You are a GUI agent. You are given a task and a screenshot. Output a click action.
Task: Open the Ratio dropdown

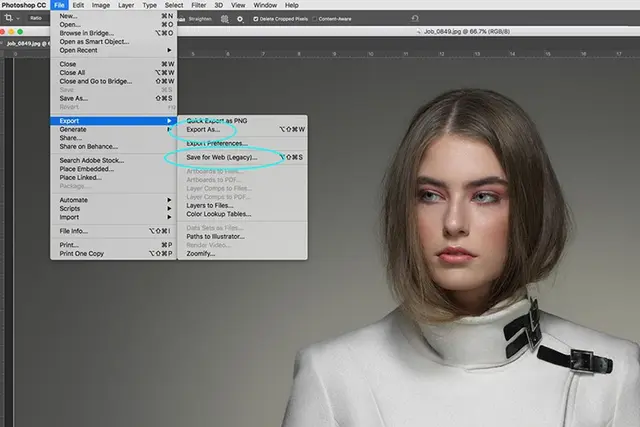point(36,18)
